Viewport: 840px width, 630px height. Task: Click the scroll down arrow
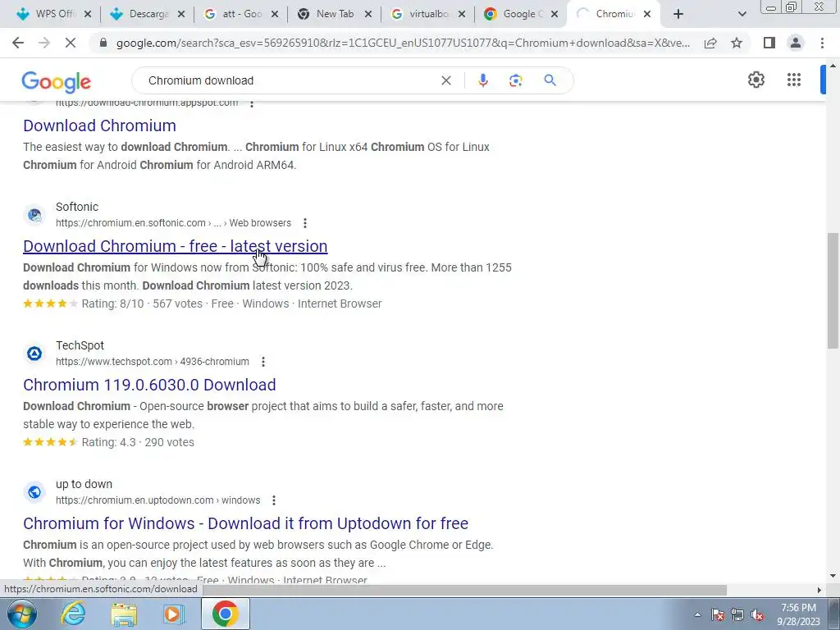pos(833,576)
